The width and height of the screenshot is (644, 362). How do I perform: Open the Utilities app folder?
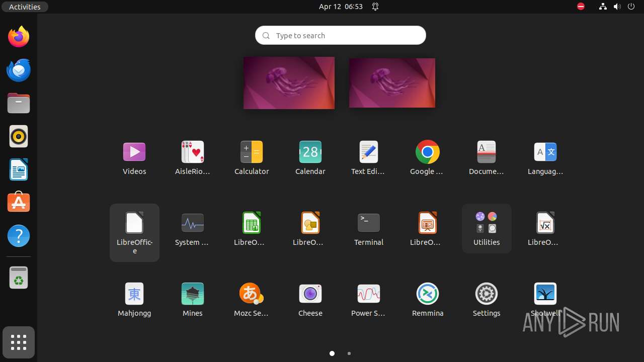click(487, 229)
